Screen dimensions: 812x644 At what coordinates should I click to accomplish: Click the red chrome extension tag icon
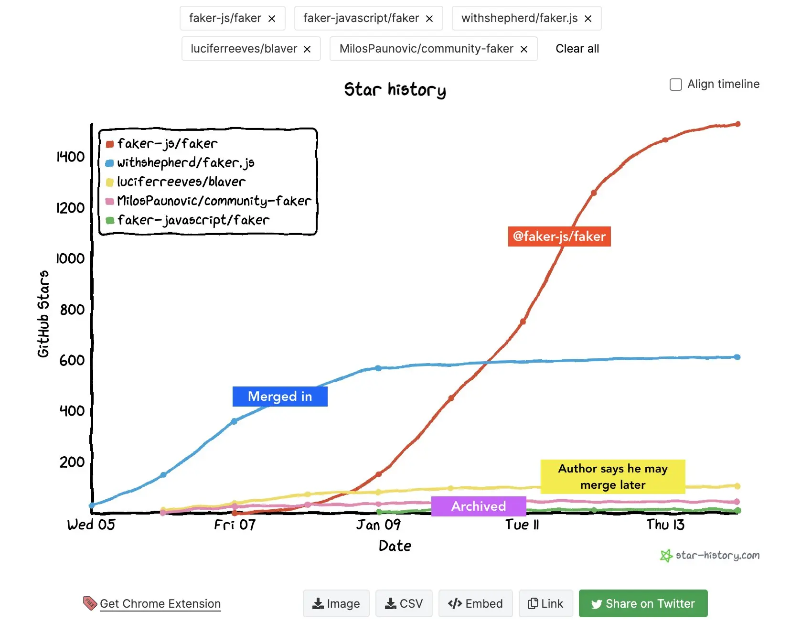coord(90,603)
